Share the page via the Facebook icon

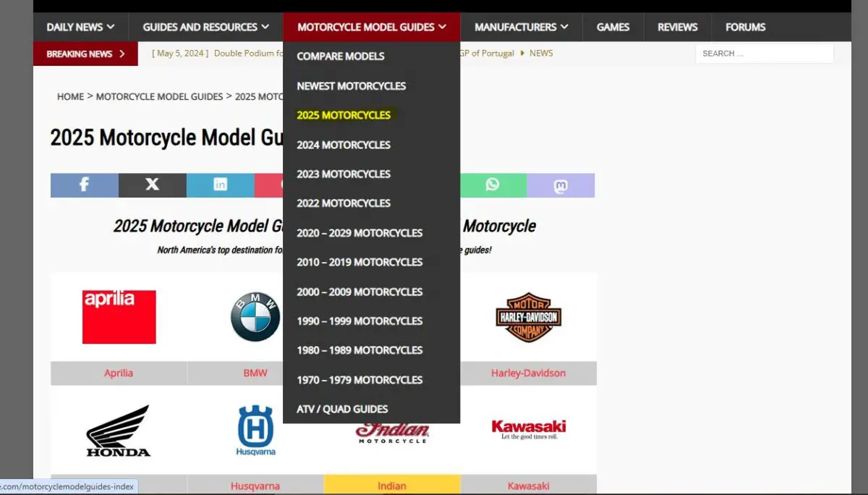(84, 185)
